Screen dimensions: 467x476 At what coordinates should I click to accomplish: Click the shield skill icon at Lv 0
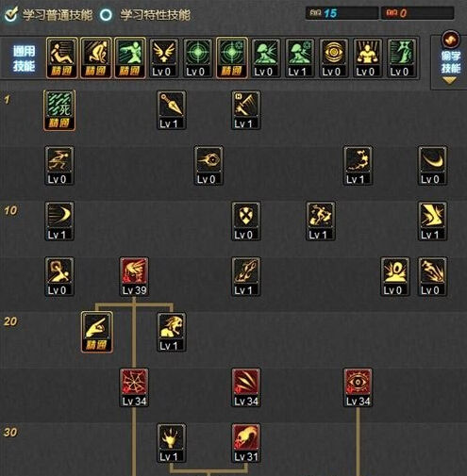(x=246, y=222)
